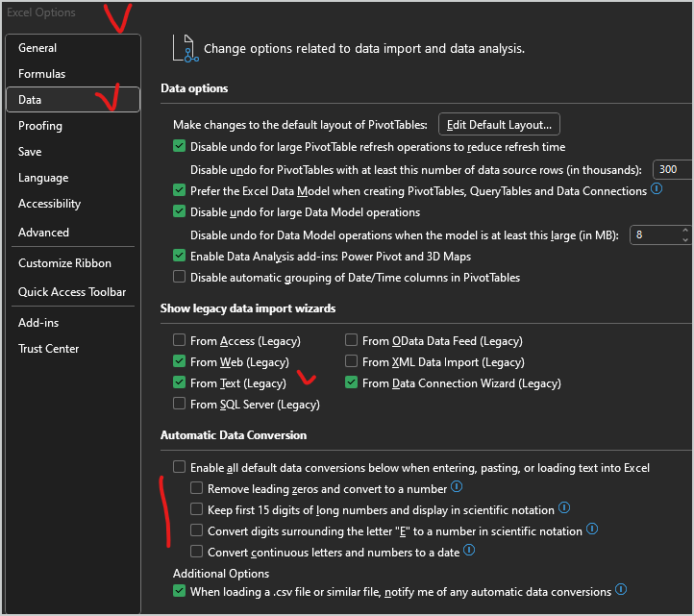The image size is (694, 616).
Task: Click the PivotTable data source rows field
Action: click(672, 169)
